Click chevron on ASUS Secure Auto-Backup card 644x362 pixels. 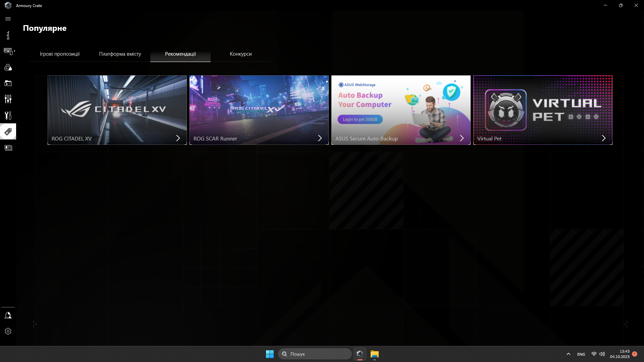(x=462, y=138)
